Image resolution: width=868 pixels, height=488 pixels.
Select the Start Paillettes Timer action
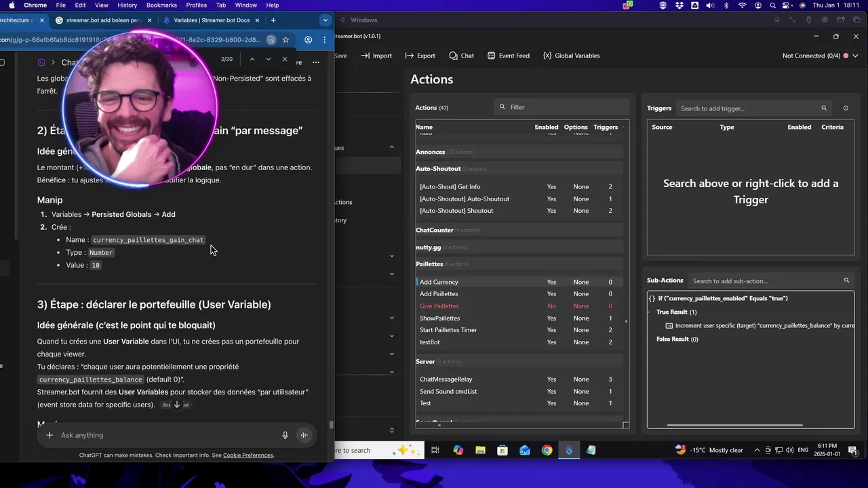click(x=519, y=330)
